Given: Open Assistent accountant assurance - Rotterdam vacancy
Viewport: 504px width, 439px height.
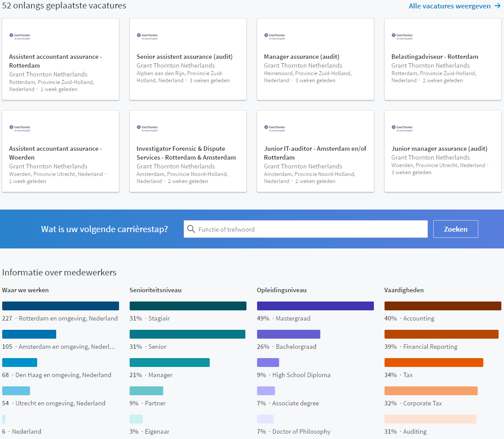Looking at the screenshot, I should tap(55, 61).
